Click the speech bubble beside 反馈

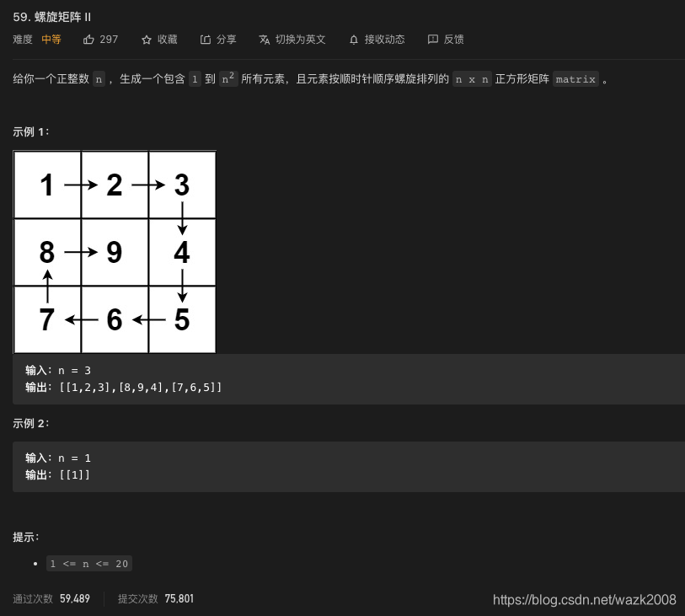[433, 39]
